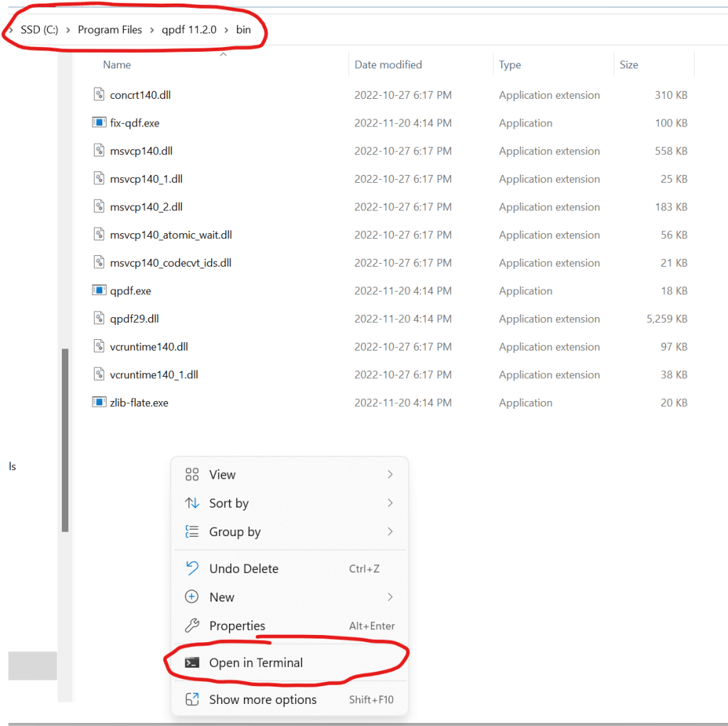Screen dimensions: 728x726
Task: Select Show more options menu entry
Action: 290,700
